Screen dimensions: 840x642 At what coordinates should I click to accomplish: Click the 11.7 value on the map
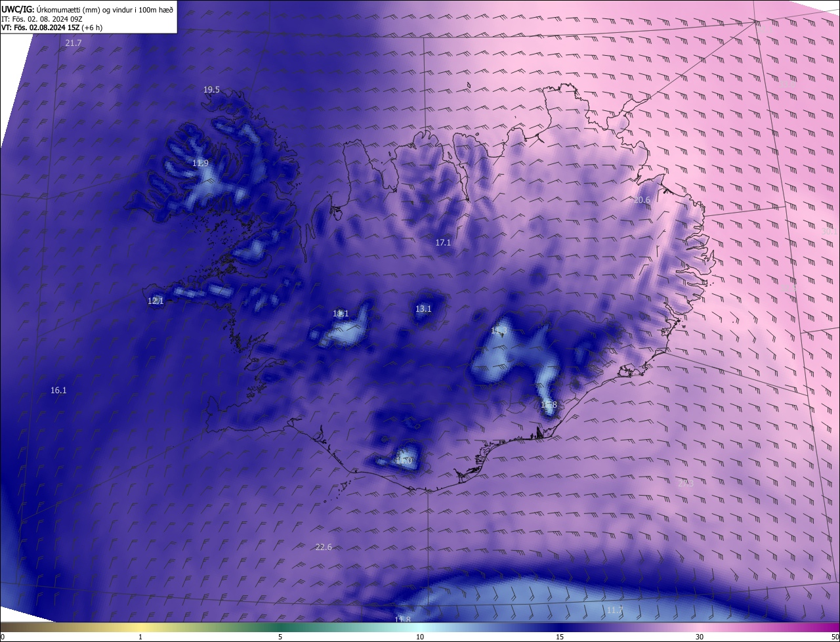pyautogui.click(x=614, y=610)
